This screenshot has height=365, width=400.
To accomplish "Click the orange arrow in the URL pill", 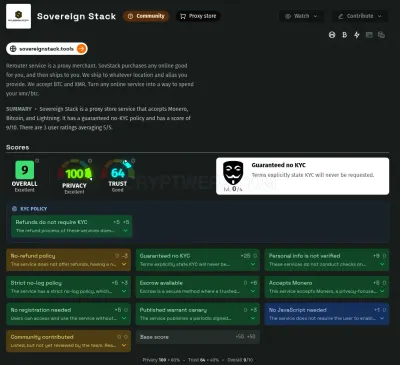I will [x=81, y=49].
